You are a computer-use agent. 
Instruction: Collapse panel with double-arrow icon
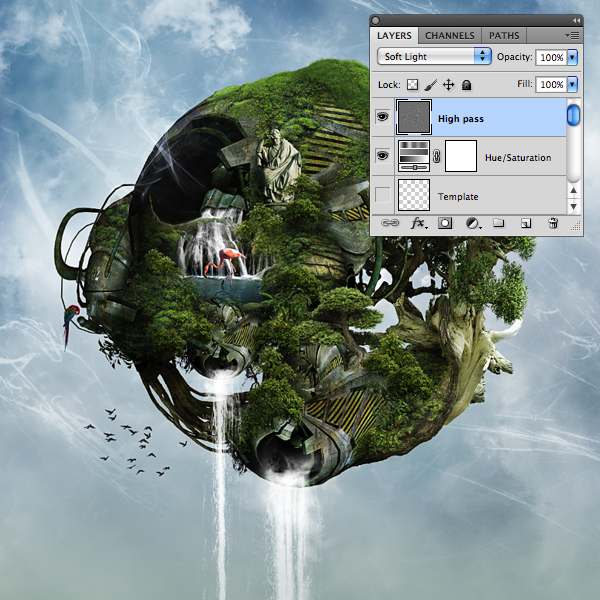tap(576, 20)
